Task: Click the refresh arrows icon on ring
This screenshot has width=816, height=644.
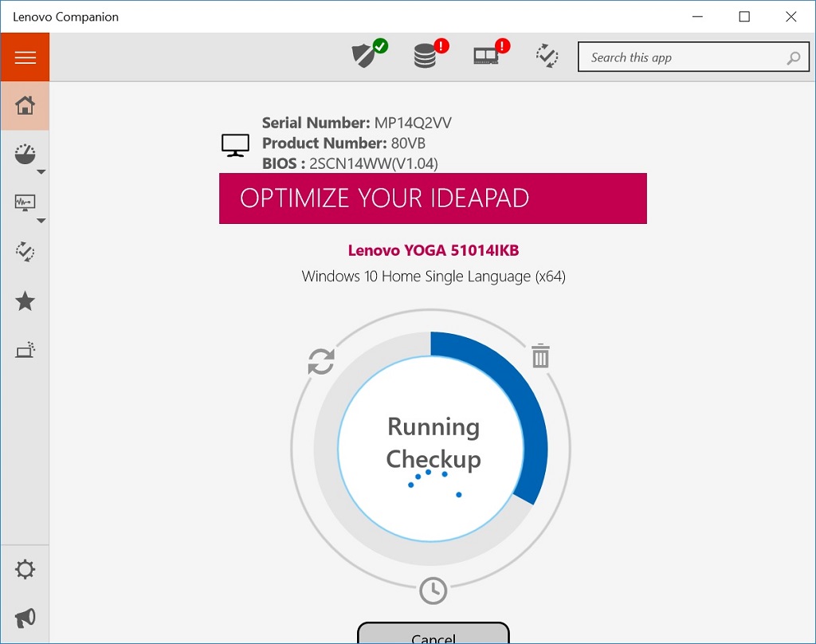Action: click(321, 361)
